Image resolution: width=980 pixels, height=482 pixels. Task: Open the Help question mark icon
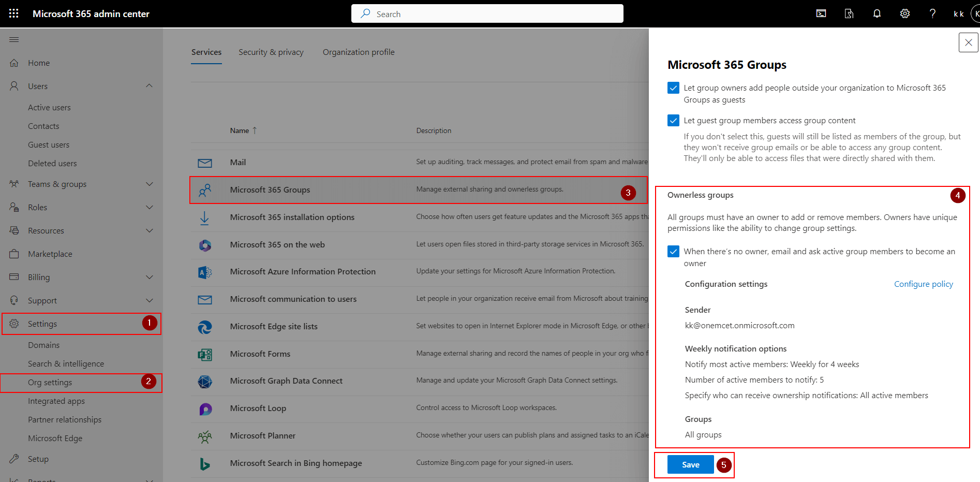(932, 13)
